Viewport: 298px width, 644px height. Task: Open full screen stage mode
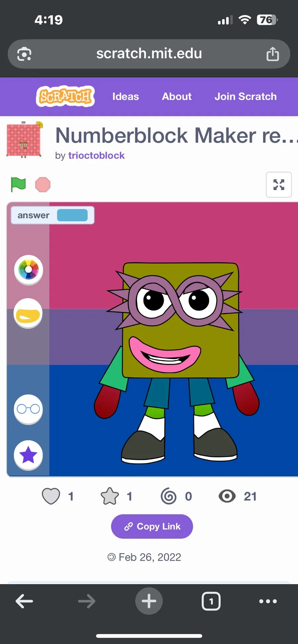pyautogui.click(x=279, y=184)
